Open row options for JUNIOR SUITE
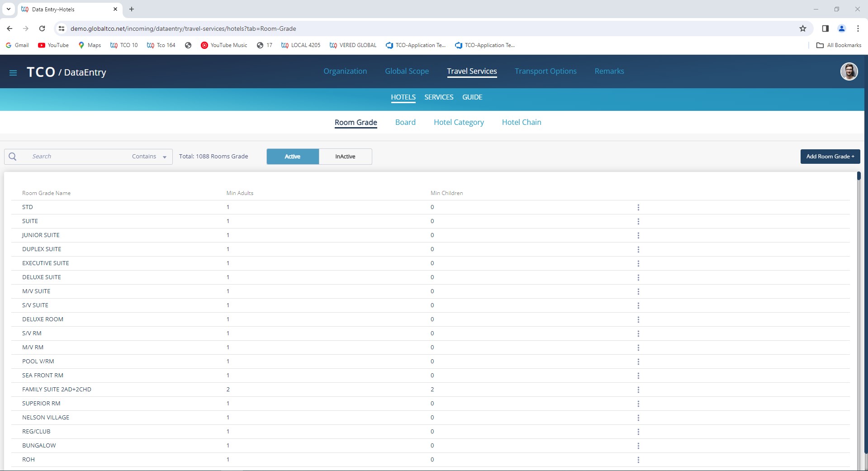This screenshot has width=868, height=471. pos(638,235)
